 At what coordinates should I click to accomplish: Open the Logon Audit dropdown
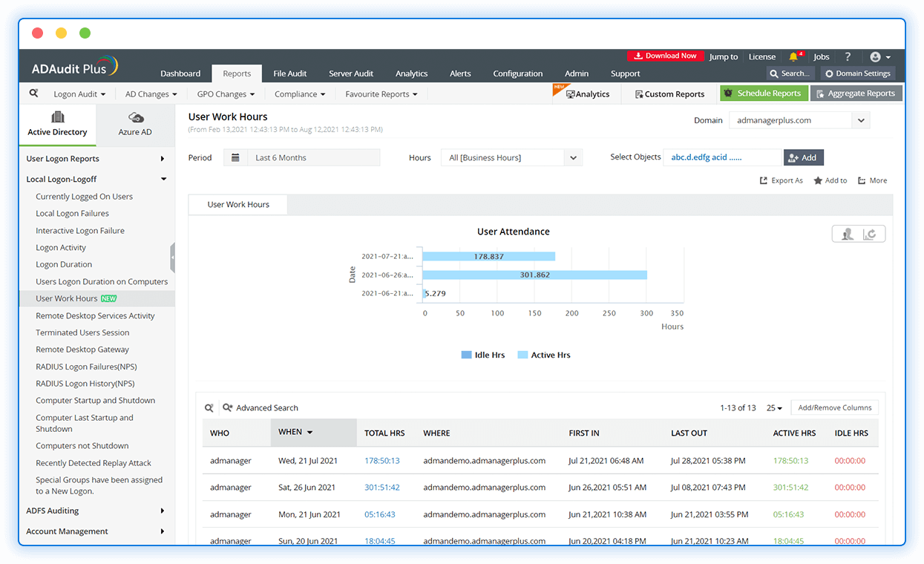tap(79, 94)
